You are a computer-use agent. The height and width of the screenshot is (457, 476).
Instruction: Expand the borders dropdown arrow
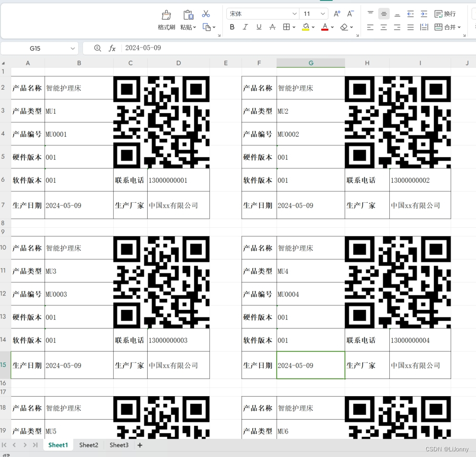[x=294, y=27]
